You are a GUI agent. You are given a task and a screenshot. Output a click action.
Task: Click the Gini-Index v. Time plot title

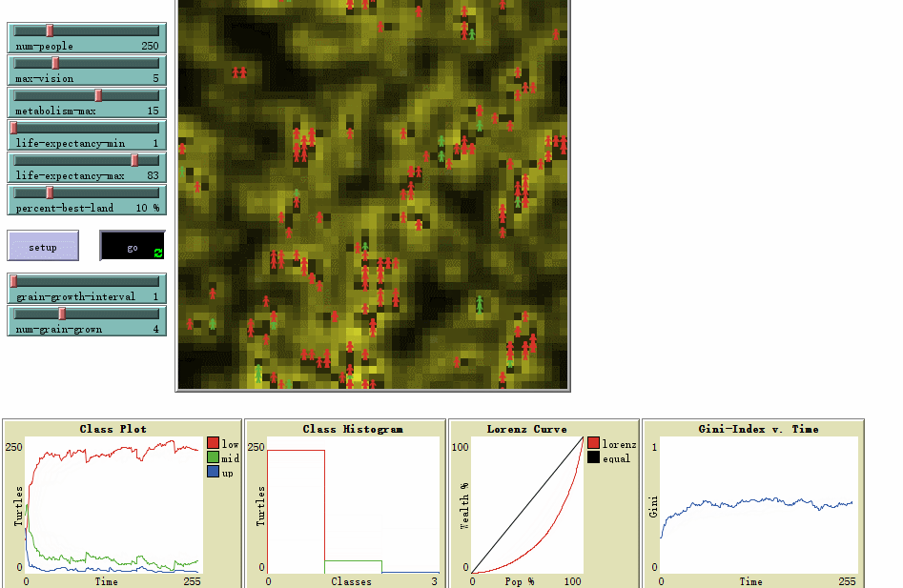click(x=752, y=429)
